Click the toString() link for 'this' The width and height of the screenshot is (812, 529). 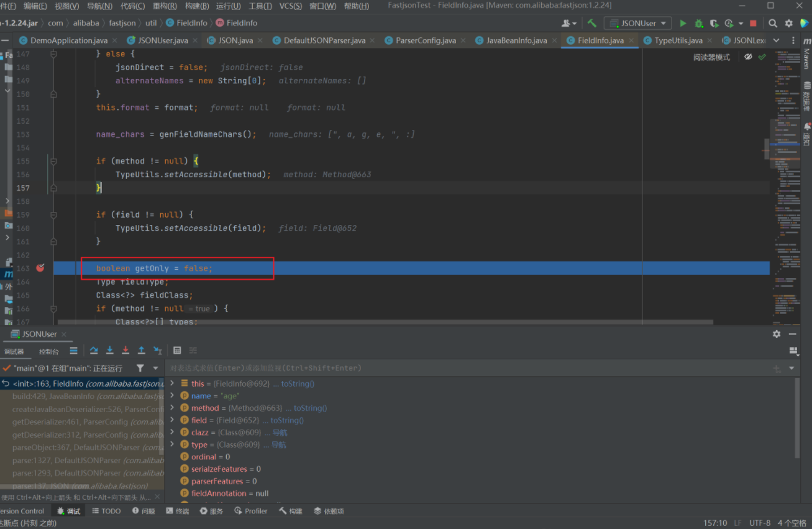pos(298,384)
